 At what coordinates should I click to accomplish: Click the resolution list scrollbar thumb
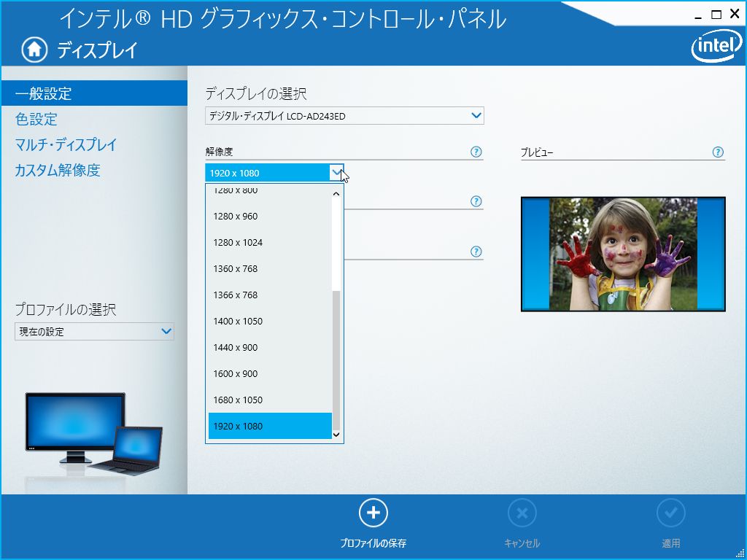tap(336, 360)
